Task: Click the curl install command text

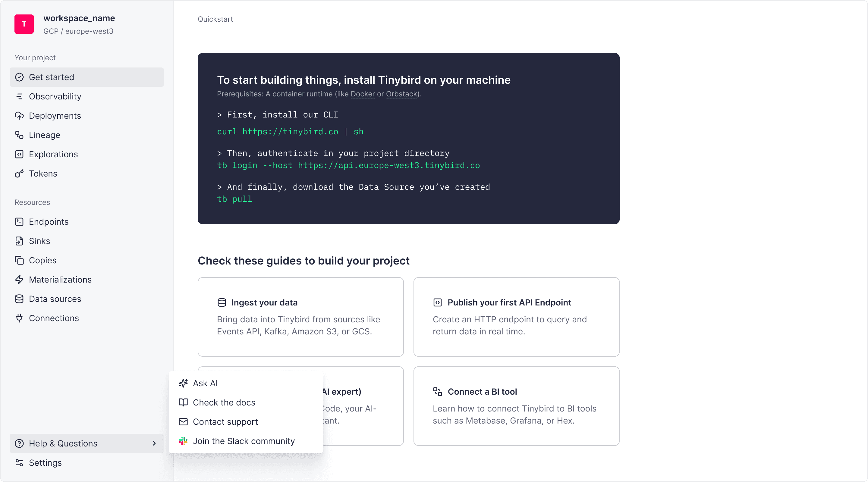Action: coord(290,132)
